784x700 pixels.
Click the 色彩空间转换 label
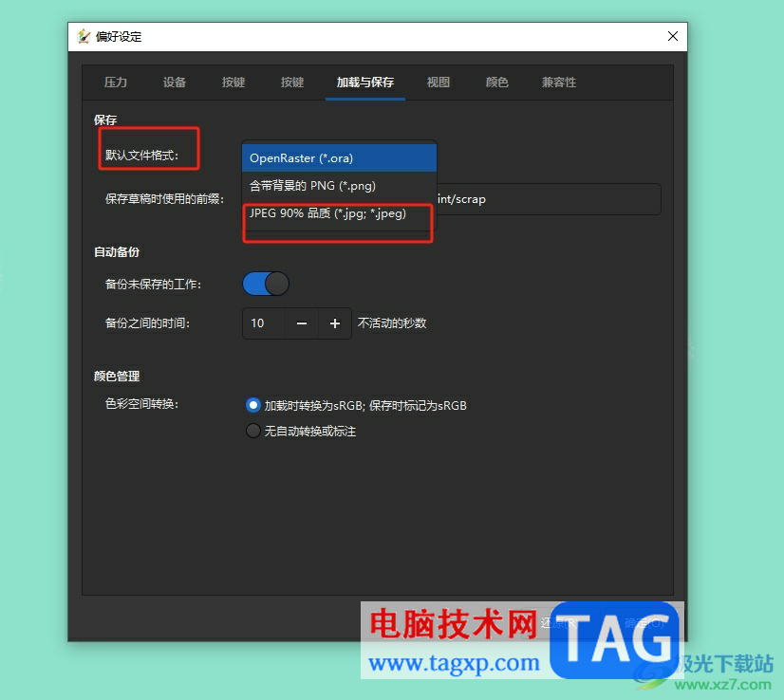[141, 404]
